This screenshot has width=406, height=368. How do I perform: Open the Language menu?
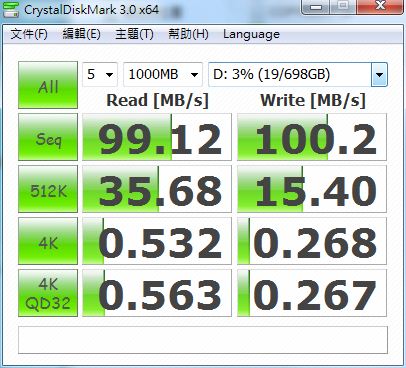click(251, 34)
